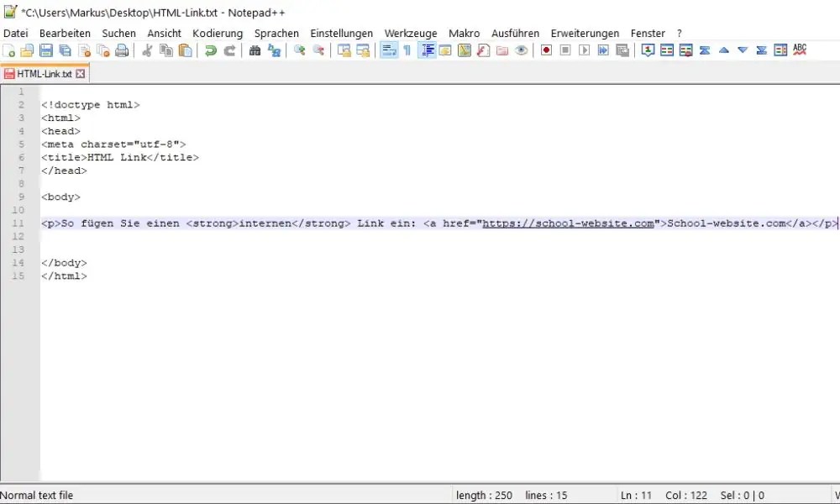Select the HTML-Link.txt tab
Image resolution: width=840 pixels, height=504 pixels.
[44, 73]
